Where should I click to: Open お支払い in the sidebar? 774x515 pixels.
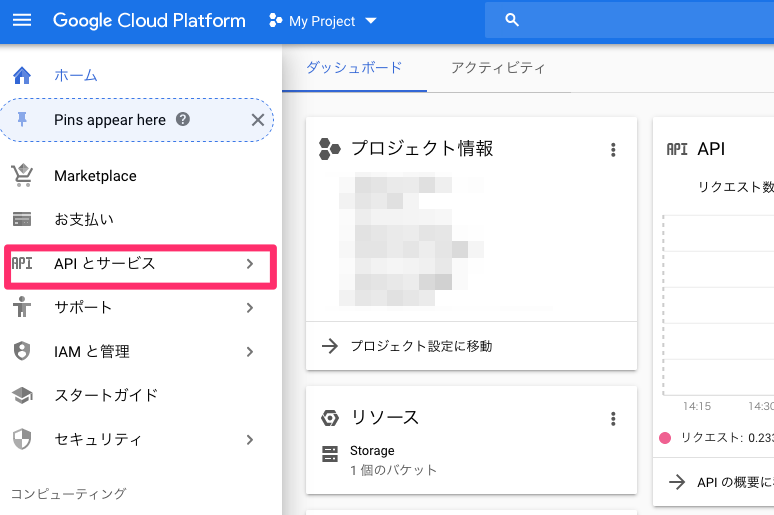pos(84,219)
